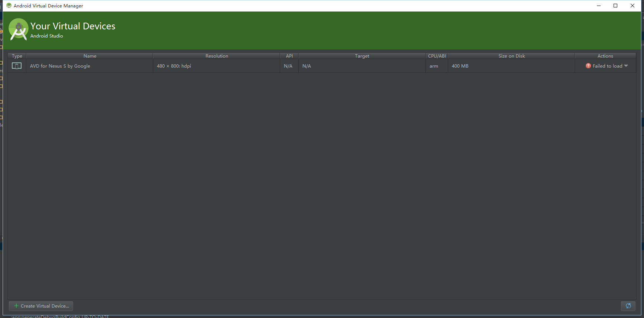
Task: Open the actions dropdown arrow for the AVD
Action: (x=626, y=66)
